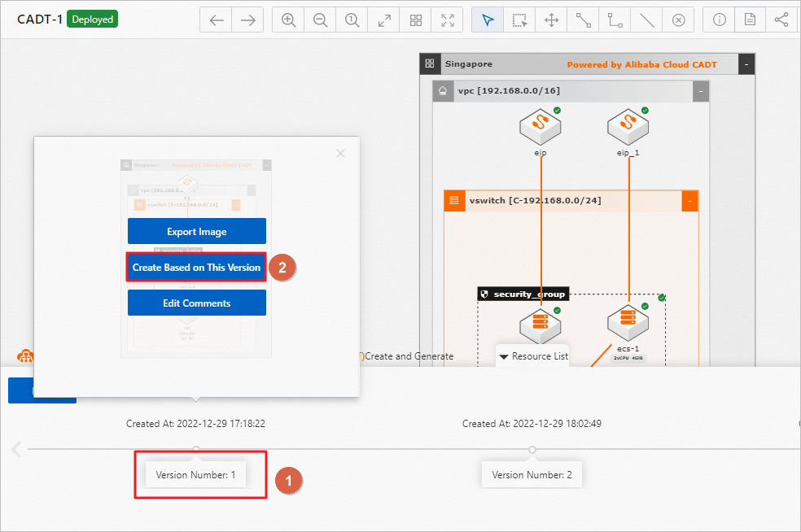Go to previous versions with left chevron
This screenshot has height=532, width=801.
pyautogui.click(x=16, y=449)
